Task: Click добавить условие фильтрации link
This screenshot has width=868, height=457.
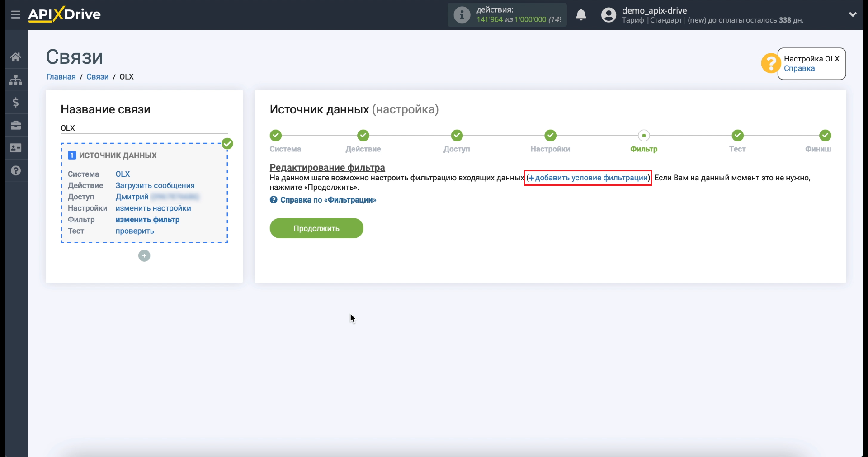Action: pyautogui.click(x=588, y=178)
